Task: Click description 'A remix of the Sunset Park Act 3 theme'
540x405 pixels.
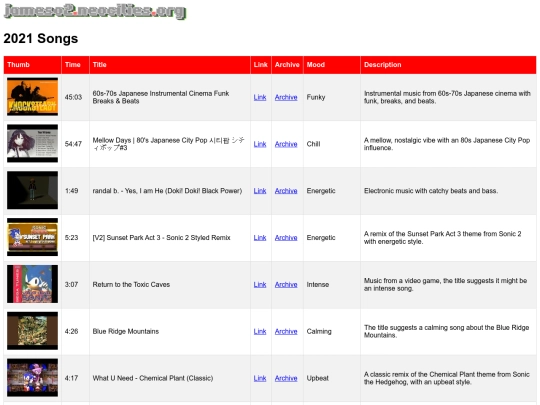Action: click(x=443, y=238)
